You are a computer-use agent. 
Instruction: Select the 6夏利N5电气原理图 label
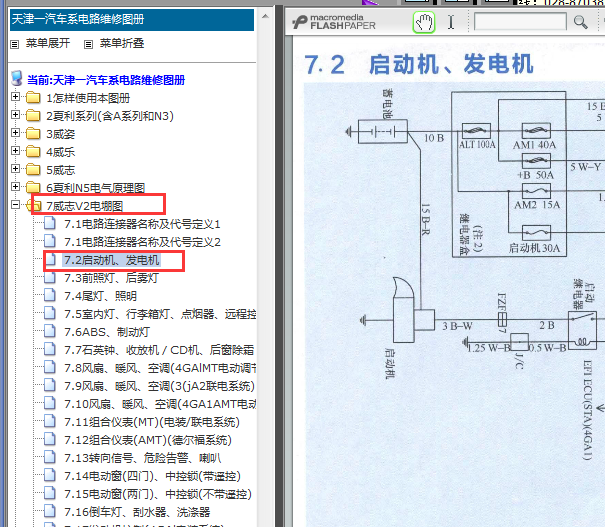coord(95,188)
